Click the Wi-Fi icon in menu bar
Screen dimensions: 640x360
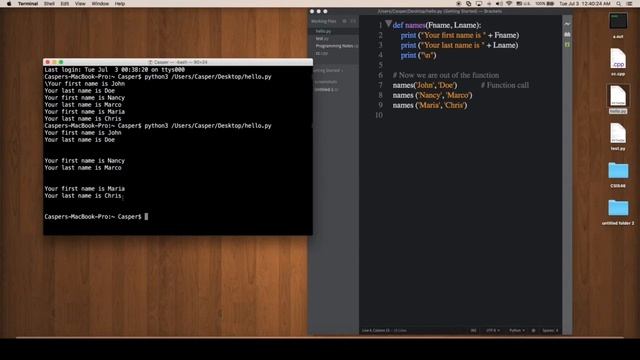tap(509, 4)
